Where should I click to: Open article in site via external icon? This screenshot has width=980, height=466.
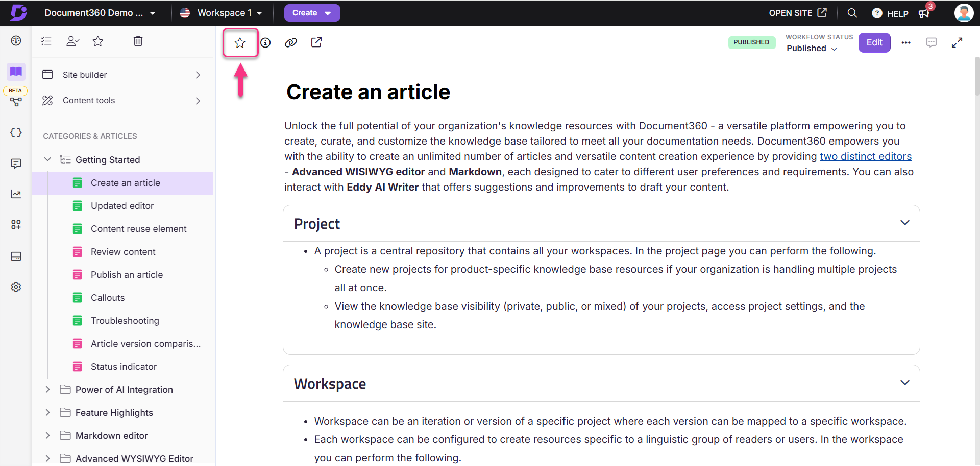coord(316,42)
